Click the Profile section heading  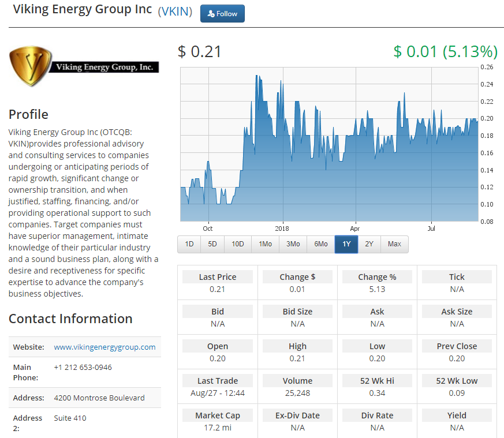[28, 115]
